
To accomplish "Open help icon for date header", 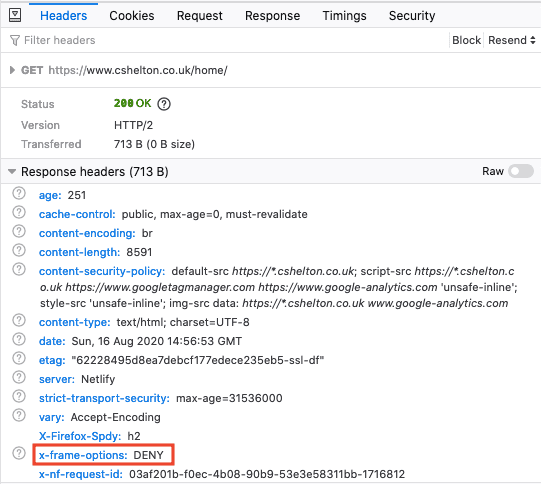I will 19,339.
